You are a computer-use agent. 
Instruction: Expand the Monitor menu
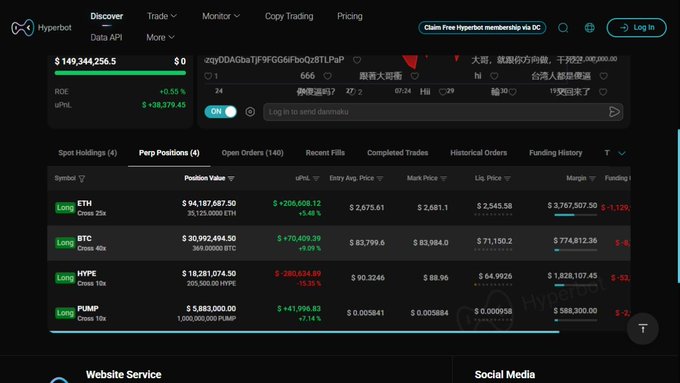click(221, 16)
